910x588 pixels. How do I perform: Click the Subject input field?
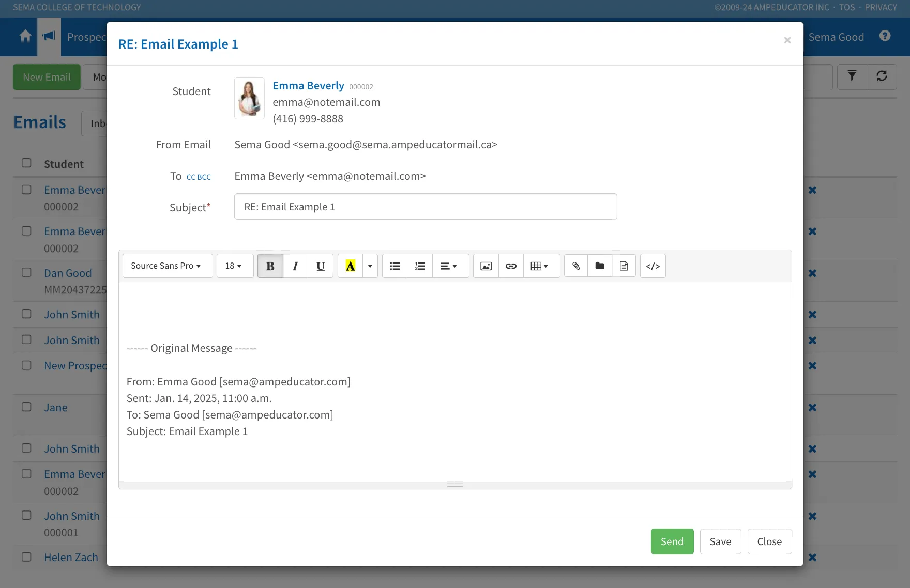click(426, 207)
